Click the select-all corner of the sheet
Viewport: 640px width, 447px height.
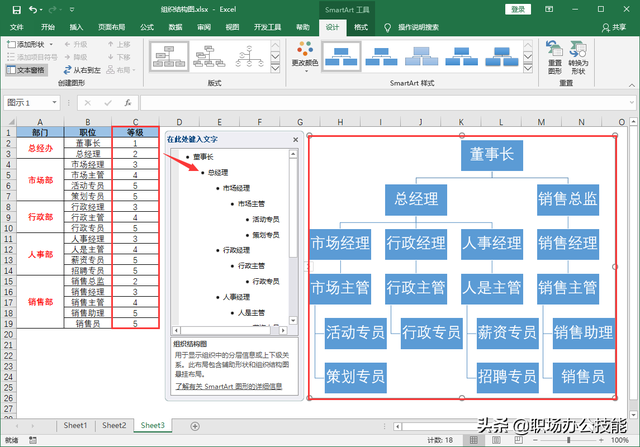tap(10, 122)
